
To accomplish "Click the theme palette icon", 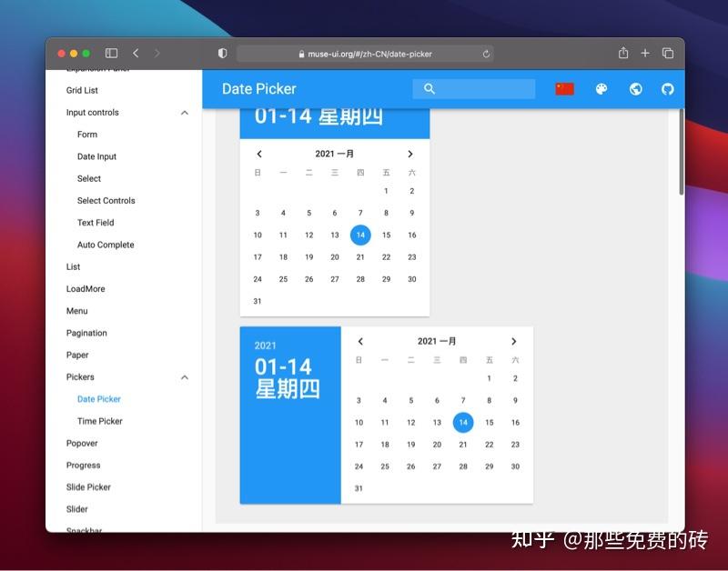I will click(602, 88).
